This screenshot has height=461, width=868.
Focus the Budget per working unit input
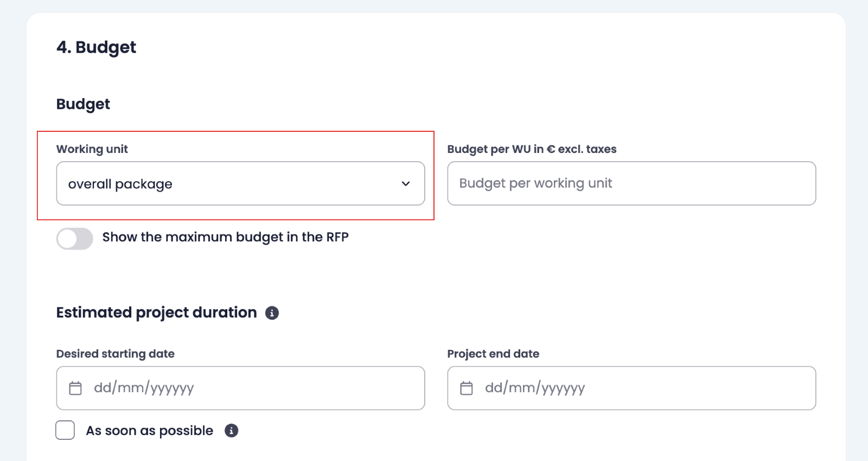coord(631,183)
